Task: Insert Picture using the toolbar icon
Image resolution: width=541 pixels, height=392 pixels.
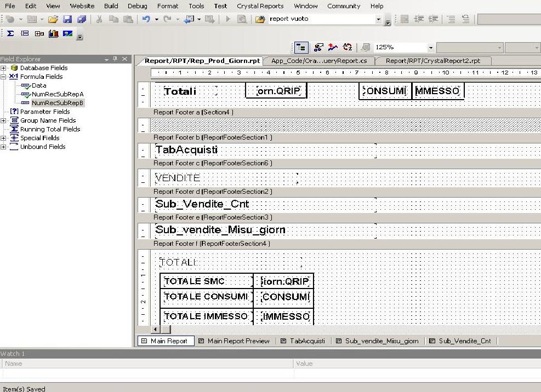Action: [x=67, y=33]
